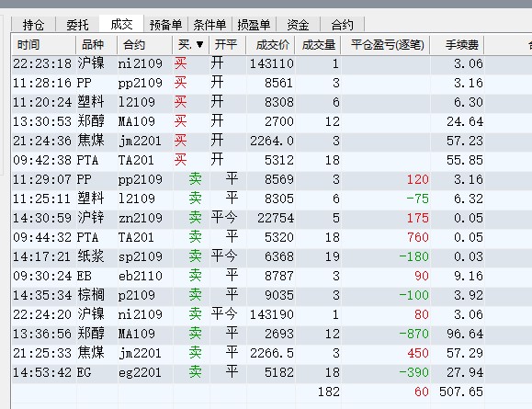Sort by the 品种 column header

tap(96, 44)
